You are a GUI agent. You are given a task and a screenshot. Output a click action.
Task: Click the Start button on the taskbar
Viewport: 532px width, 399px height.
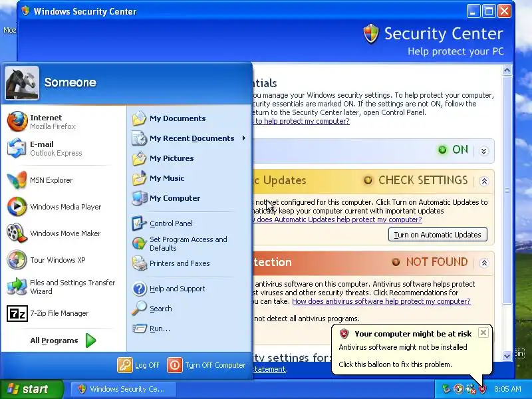pyautogui.click(x=31, y=389)
